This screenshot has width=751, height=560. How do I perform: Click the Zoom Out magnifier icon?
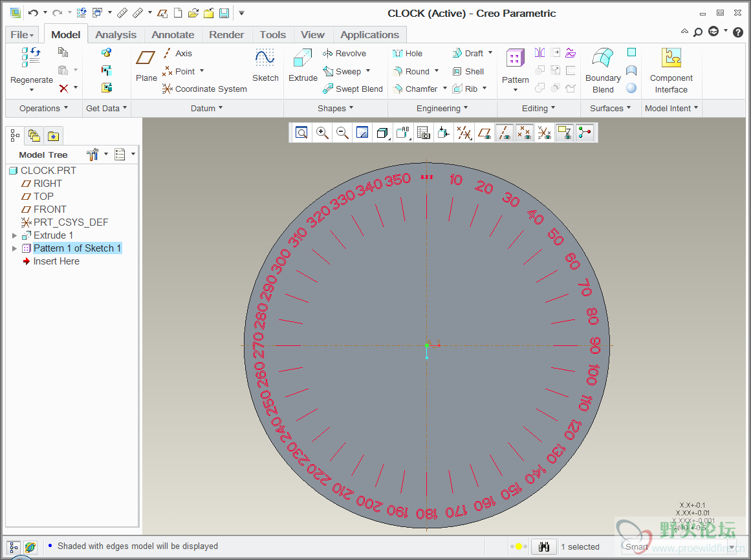[342, 133]
